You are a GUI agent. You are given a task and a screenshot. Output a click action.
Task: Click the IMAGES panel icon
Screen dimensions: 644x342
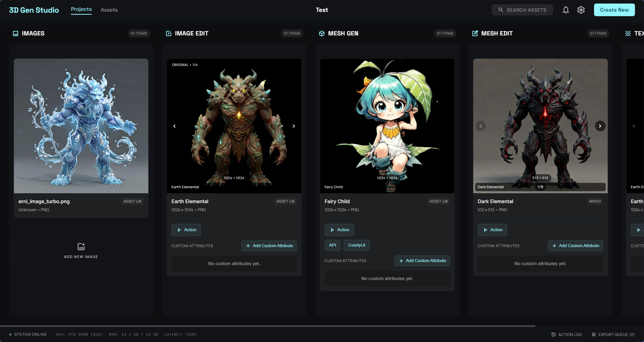click(x=16, y=33)
